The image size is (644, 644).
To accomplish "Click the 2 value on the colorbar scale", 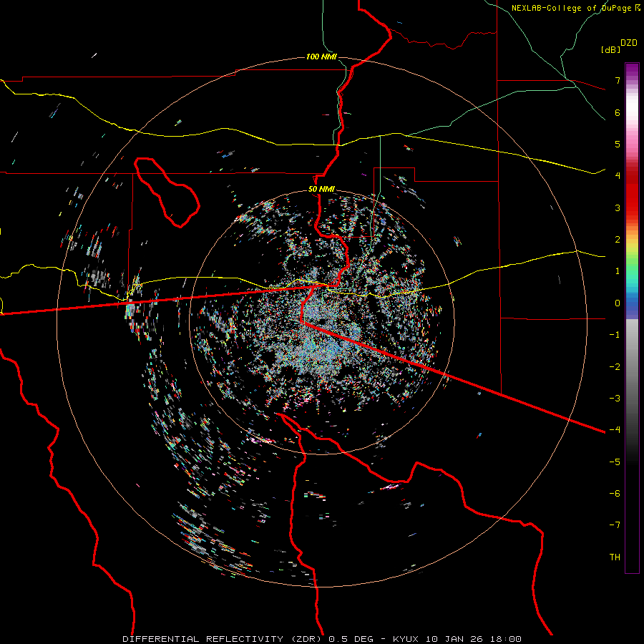I will [618, 240].
